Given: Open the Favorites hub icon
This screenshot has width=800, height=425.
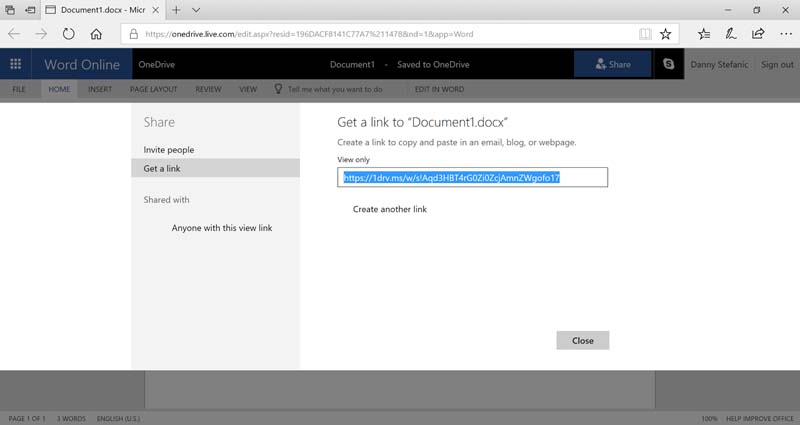Looking at the screenshot, I should [x=704, y=34].
